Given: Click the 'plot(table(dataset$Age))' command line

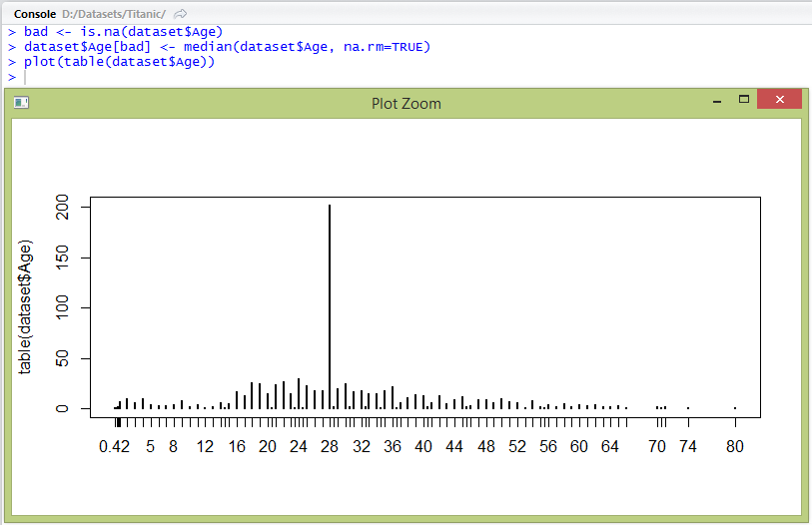Looking at the screenshot, I should 119,62.
